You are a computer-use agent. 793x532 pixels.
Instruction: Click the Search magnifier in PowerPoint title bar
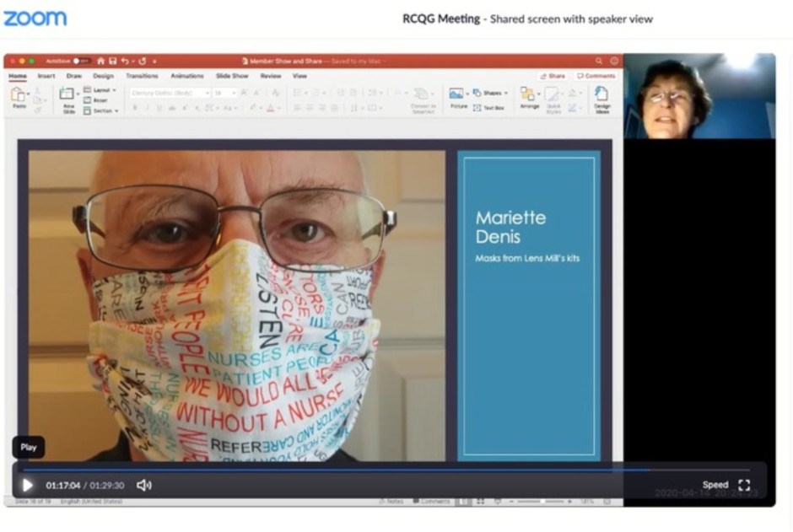coord(599,62)
